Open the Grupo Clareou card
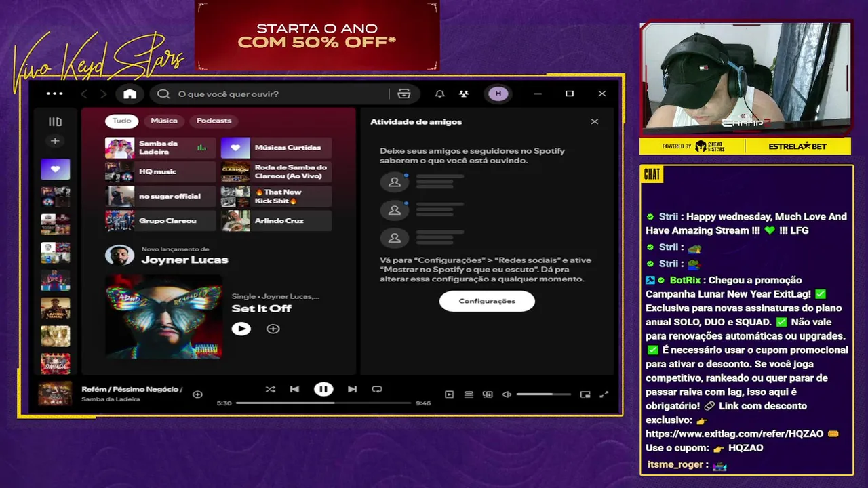868x488 pixels. 160,220
